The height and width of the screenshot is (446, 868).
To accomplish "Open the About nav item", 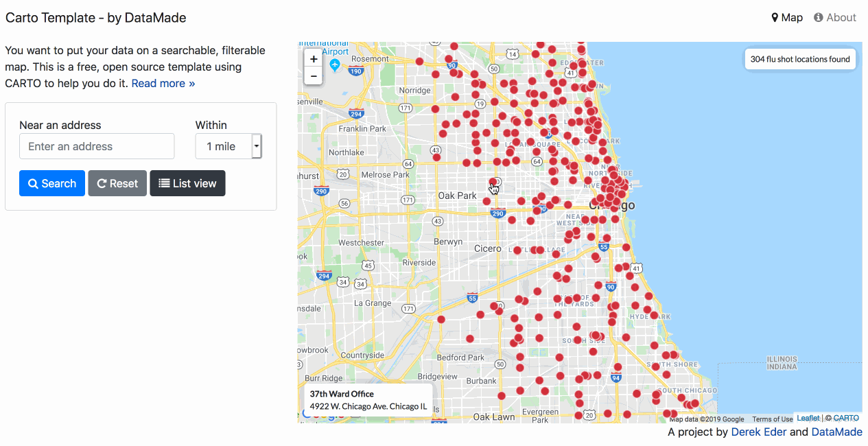I will tap(835, 18).
